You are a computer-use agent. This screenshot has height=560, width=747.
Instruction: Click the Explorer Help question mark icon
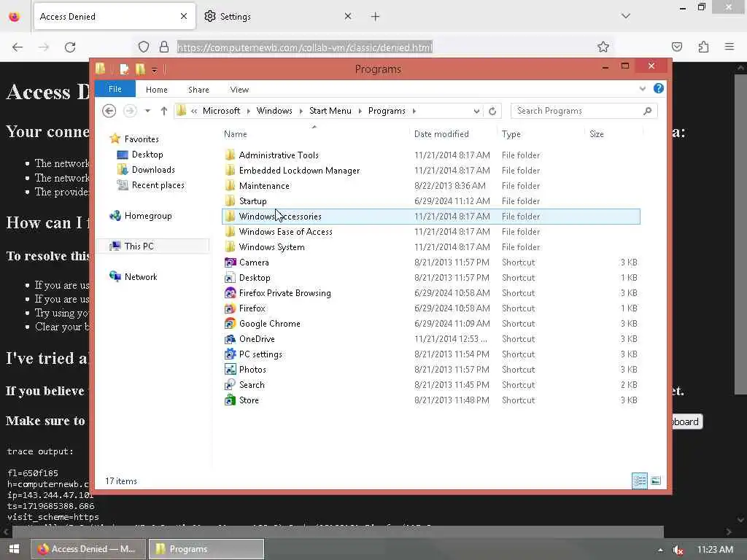pyautogui.click(x=659, y=88)
